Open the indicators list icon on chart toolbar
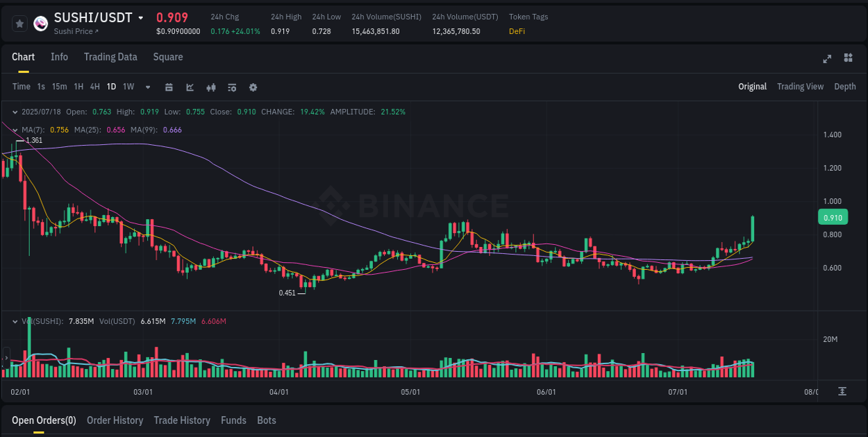The height and width of the screenshot is (437, 868). pos(232,87)
